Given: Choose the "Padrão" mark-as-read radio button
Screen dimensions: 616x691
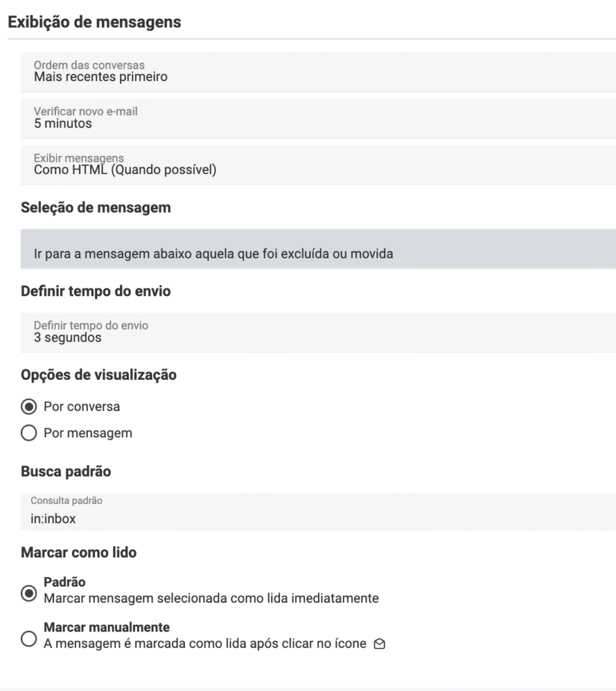Looking at the screenshot, I should pyautogui.click(x=28, y=594).
